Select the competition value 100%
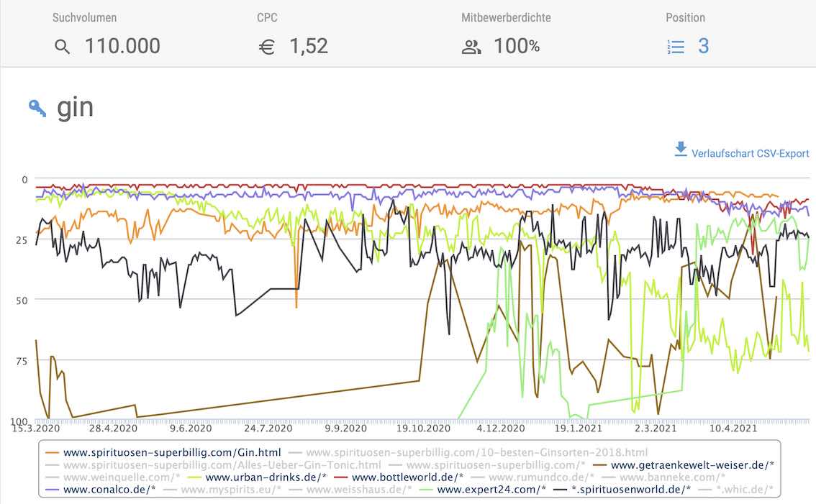Screen dimensions: 816x504 [x=517, y=46]
